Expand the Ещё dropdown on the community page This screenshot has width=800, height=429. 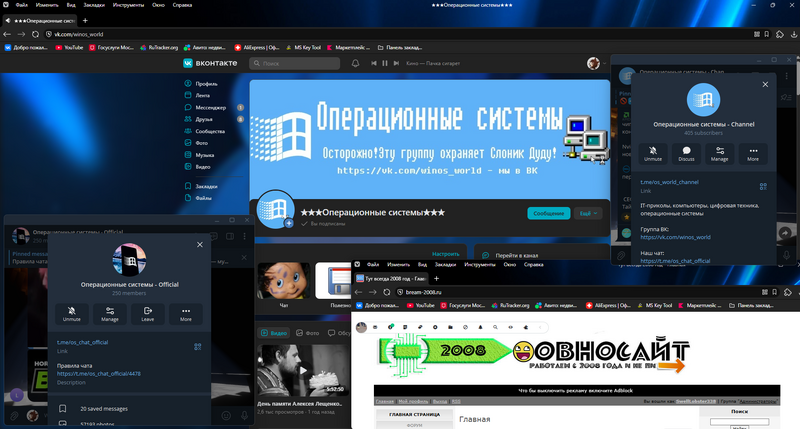588,213
